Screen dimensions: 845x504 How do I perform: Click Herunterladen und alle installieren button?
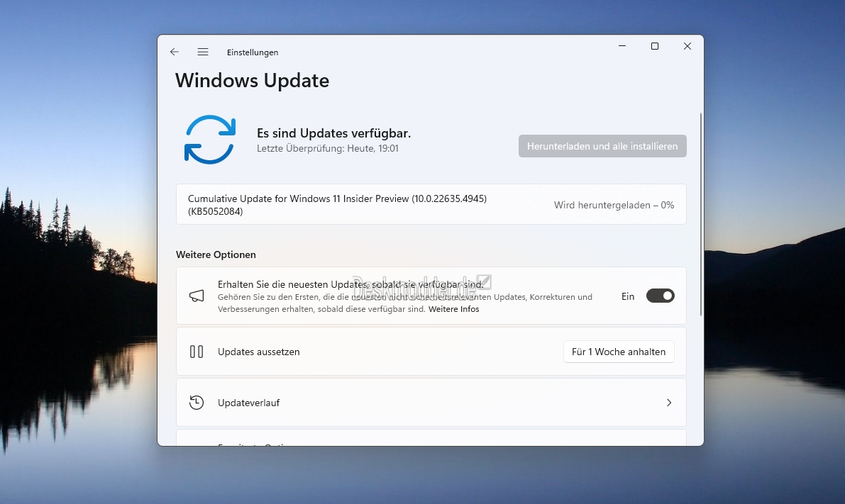(x=602, y=146)
